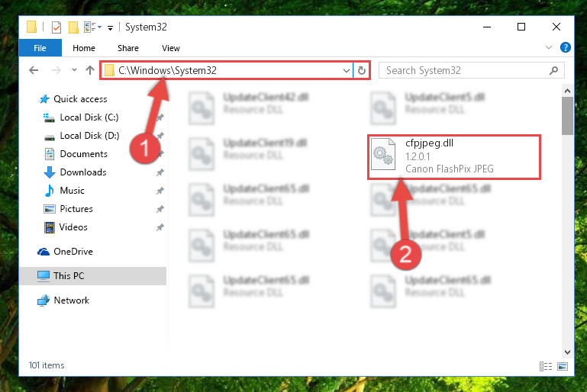Open the recent locations dropdown arrow
Screen dimensions: 587x392
click(x=74, y=70)
